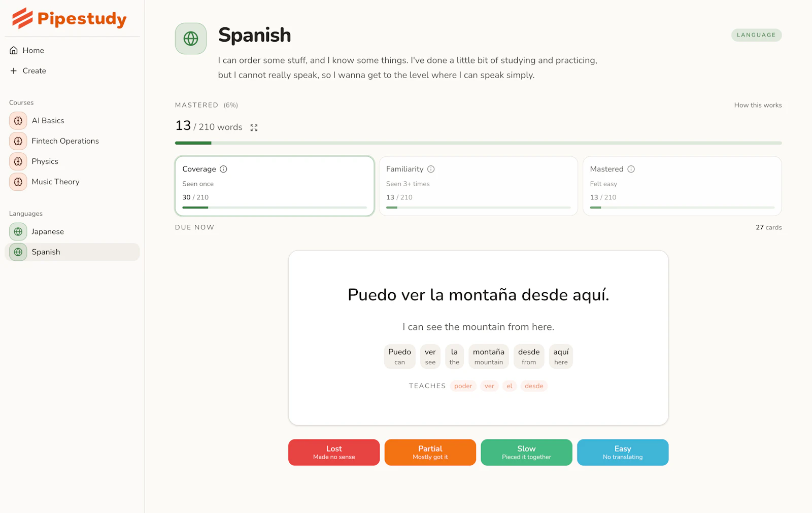Expand the mastered words view icon
812x513 pixels.
click(x=254, y=128)
